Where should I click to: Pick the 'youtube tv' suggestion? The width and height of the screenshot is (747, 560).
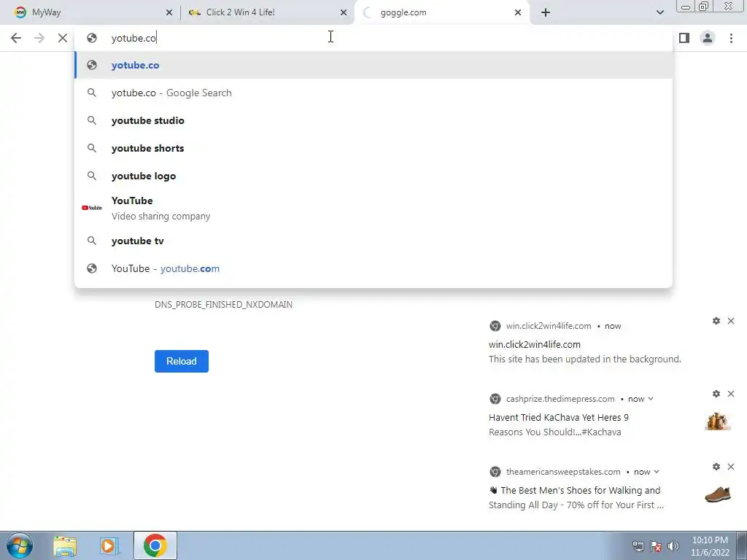pos(373,241)
